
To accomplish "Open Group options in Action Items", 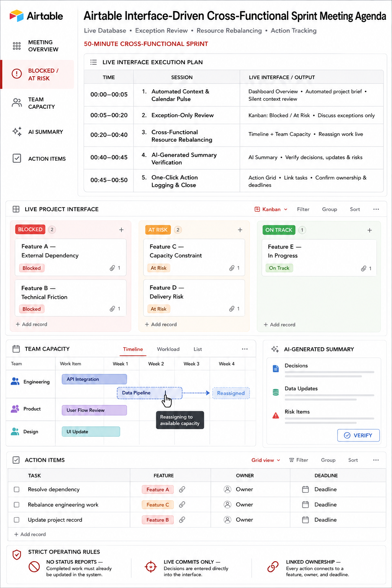I will pos(328,460).
